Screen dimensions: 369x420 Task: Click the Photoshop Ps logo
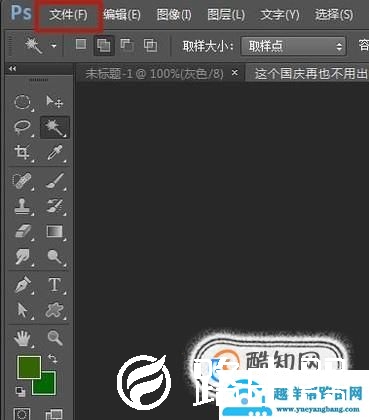click(21, 13)
